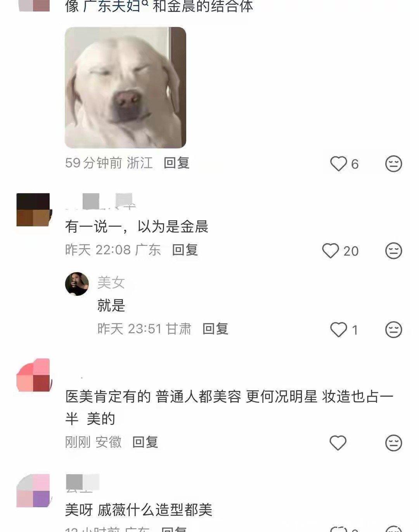Tap dislike face on the 浙江 comment

(393, 164)
